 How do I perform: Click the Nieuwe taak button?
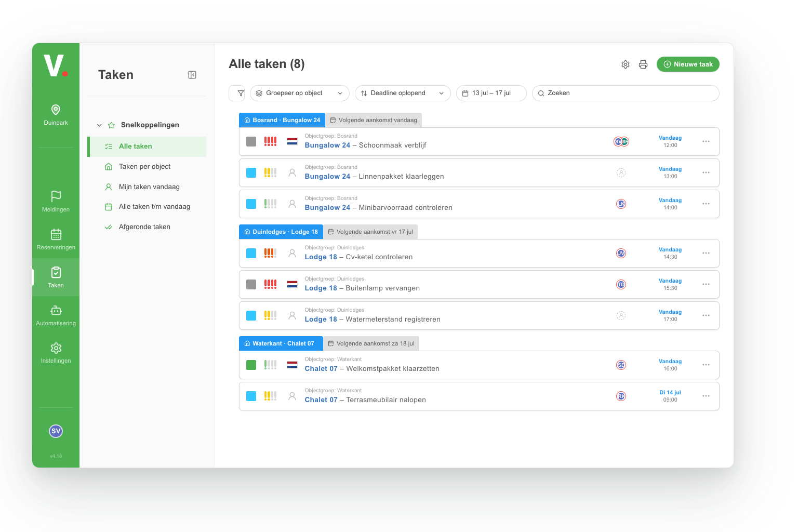pyautogui.click(x=688, y=64)
